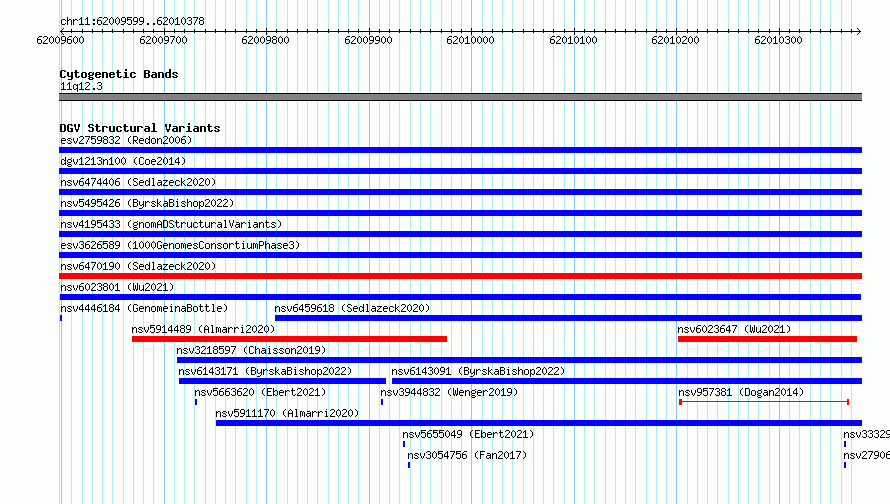Screen dimensions: 890x504
Task: Click the 62009900 ruler position label
Action: click(x=368, y=40)
